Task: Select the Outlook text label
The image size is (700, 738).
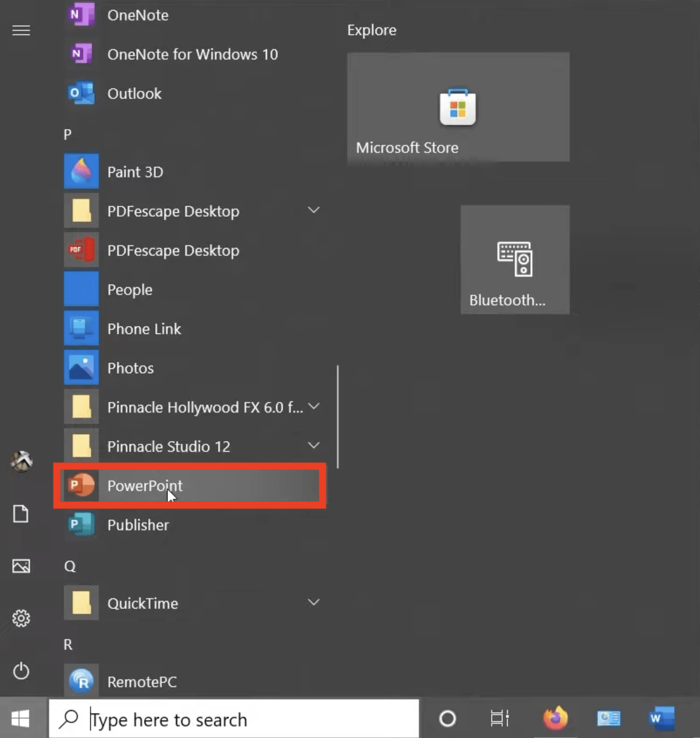Action: 134,94
